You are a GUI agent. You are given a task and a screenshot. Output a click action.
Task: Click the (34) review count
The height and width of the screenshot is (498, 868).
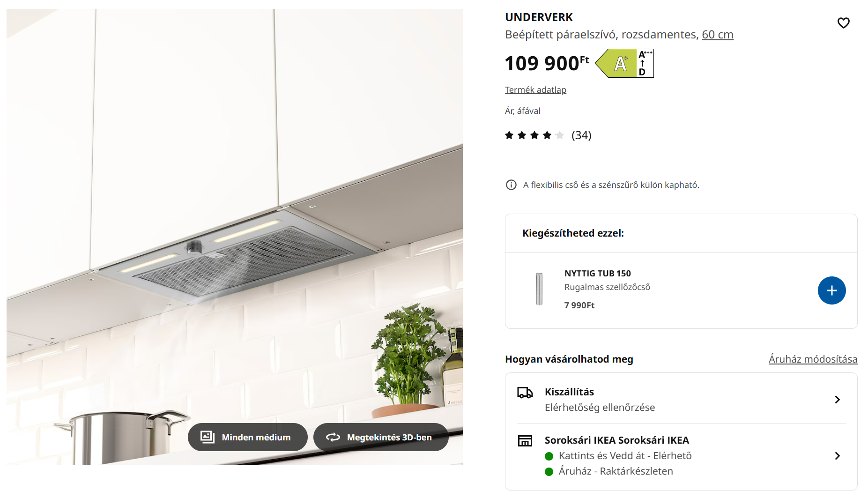(x=581, y=135)
